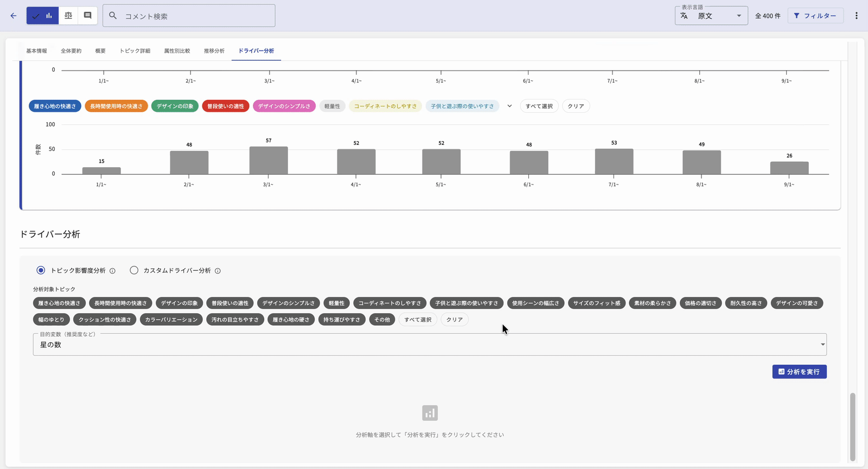Click クリア beside chart legend

(x=576, y=106)
